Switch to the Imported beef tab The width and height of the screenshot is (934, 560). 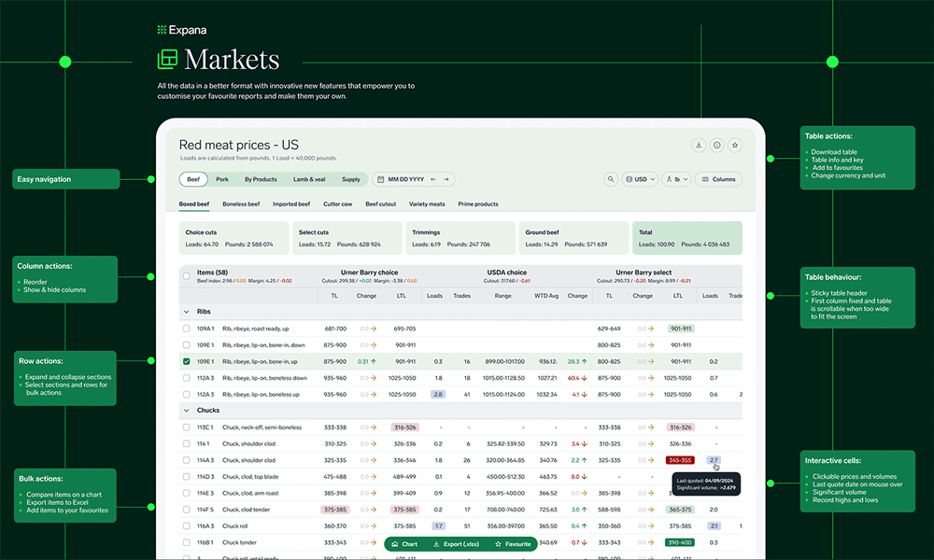(x=291, y=204)
